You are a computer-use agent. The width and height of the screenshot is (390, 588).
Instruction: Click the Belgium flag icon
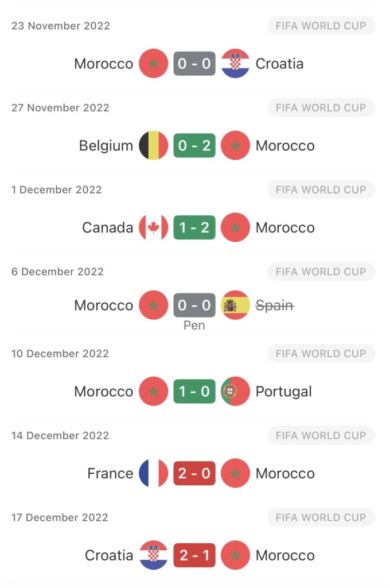154,146
